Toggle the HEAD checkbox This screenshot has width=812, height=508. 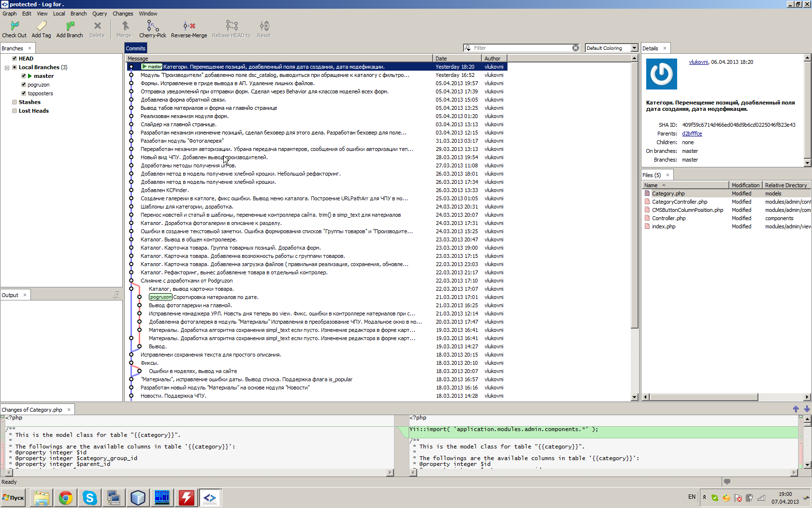pyautogui.click(x=14, y=59)
